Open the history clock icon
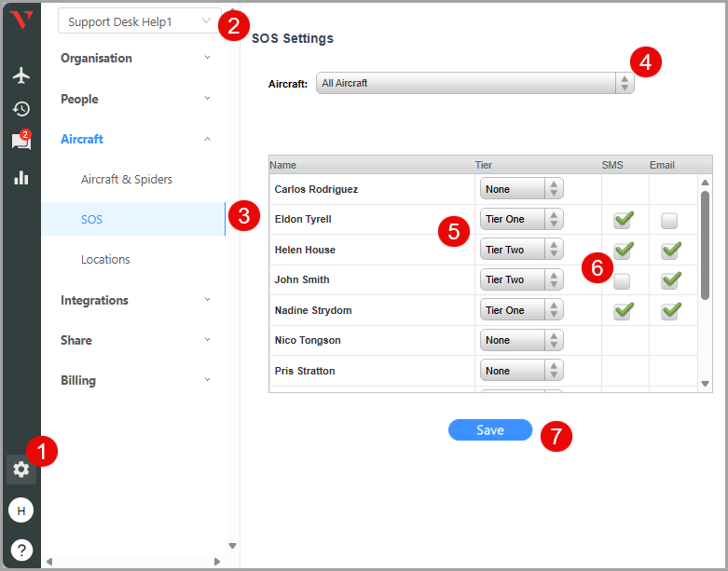Screen dimensions: 728x571 [21, 109]
